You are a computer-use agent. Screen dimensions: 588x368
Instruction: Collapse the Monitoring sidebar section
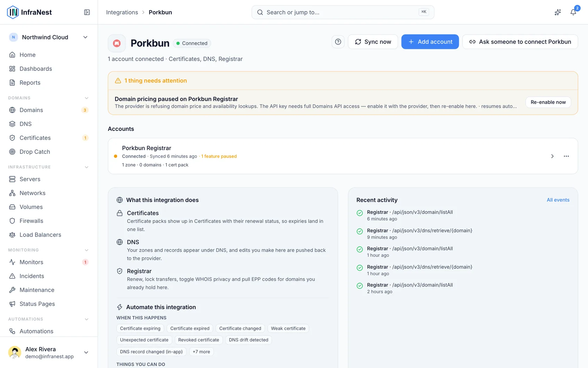pos(87,250)
